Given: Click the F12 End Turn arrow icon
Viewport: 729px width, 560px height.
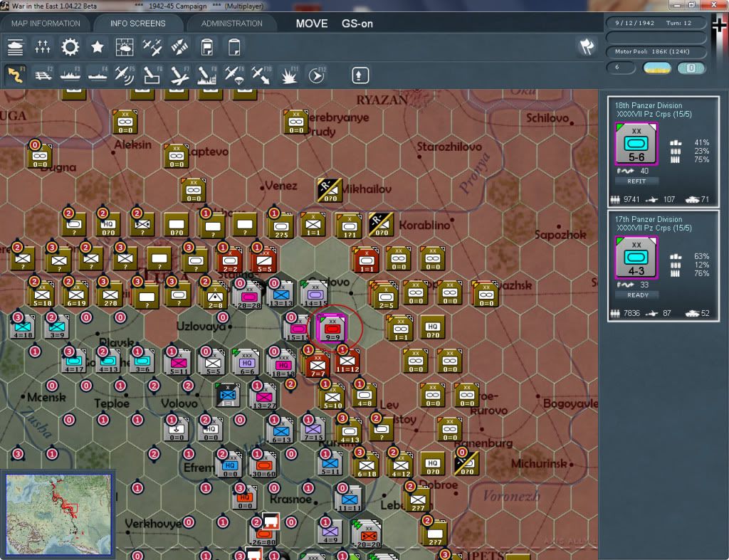Looking at the screenshot, I should [316, 75].
